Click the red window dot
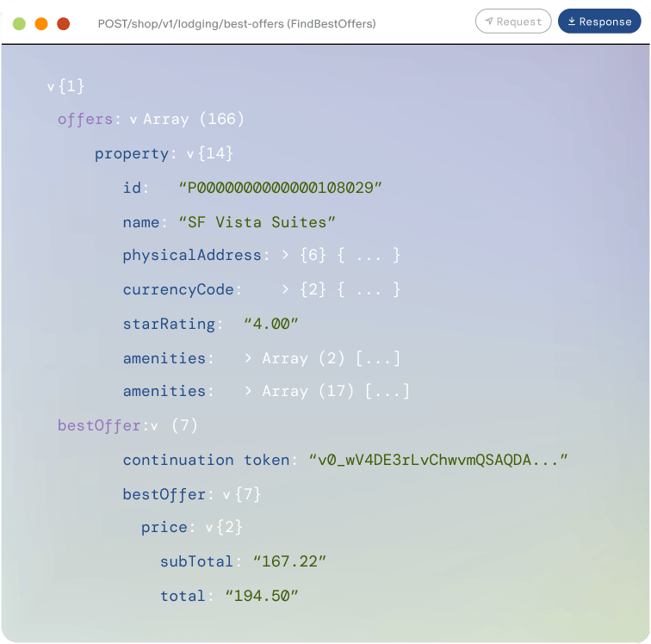Screen dimensions: 651x644 point(63,23)
